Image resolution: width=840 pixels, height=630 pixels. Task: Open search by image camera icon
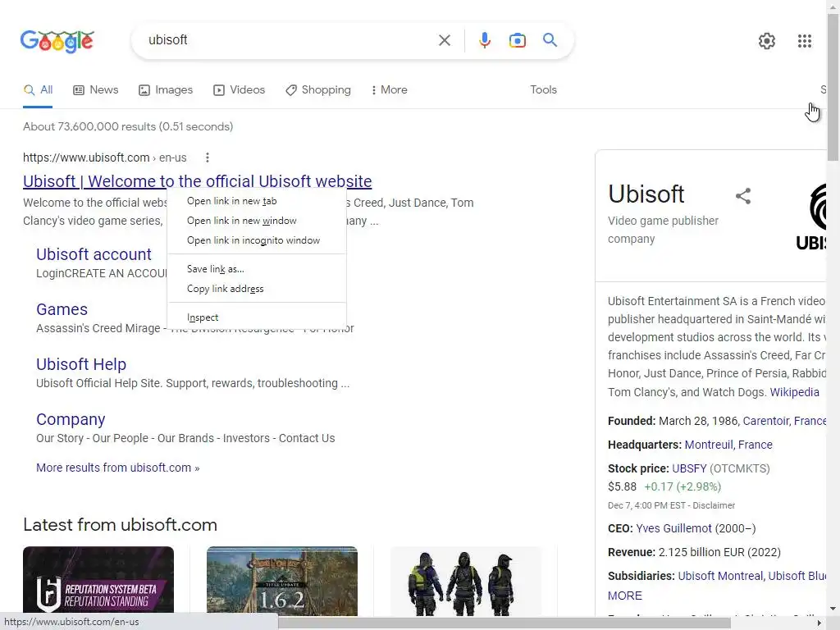(x=517, y=40)
